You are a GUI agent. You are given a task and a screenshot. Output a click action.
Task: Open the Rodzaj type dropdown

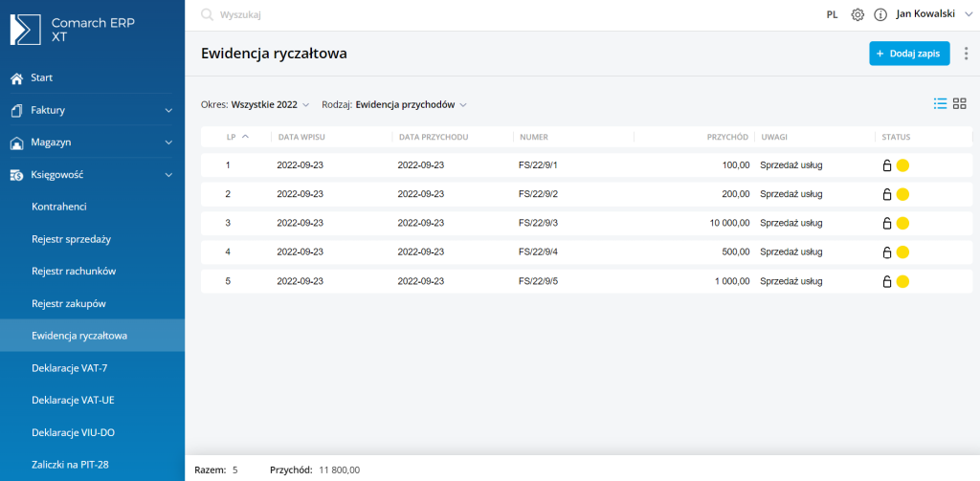click(411, 104)
